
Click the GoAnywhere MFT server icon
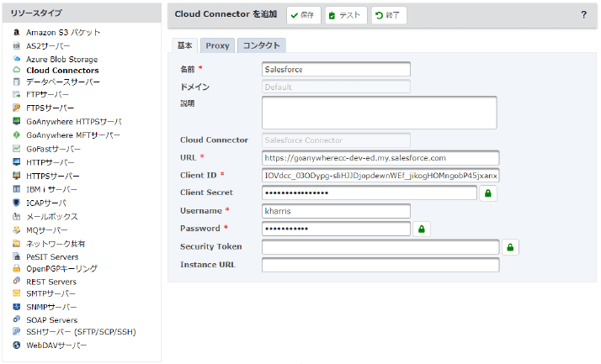click(17, 135)
